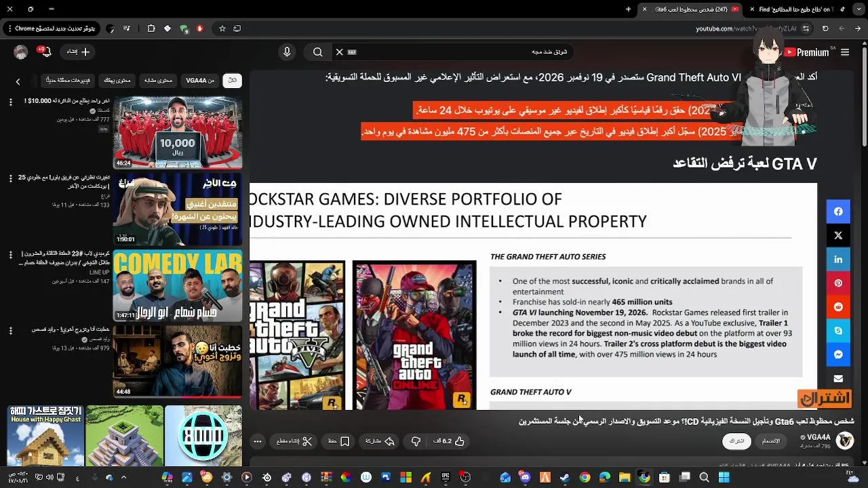Dislike the video
Viewport: 868px width, 488px height.
(416, 441)
